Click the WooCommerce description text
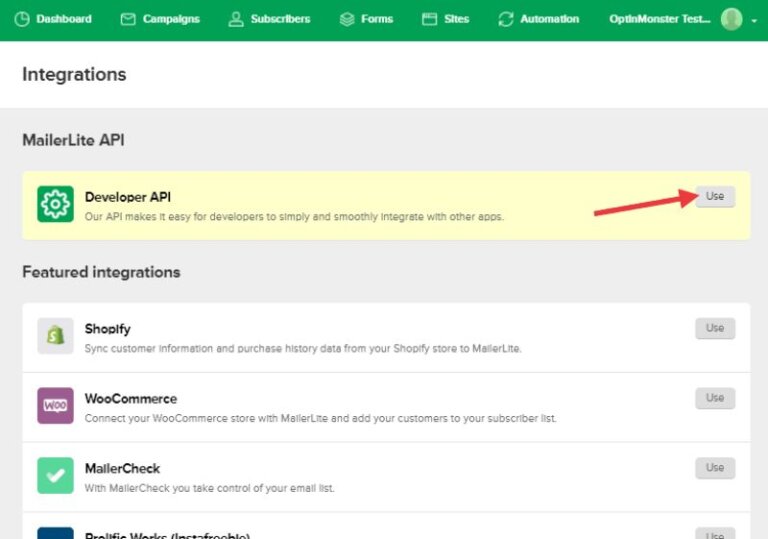 pos(321,418)
